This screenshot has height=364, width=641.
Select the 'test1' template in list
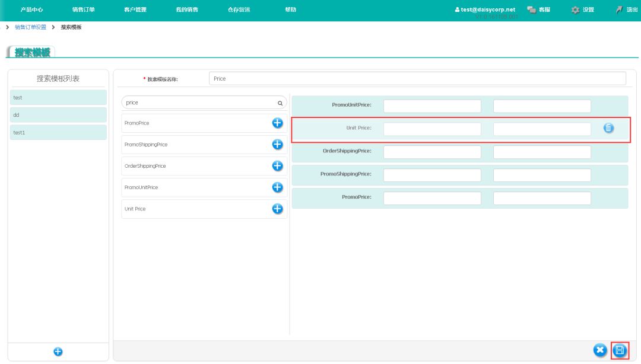point(58,132)
